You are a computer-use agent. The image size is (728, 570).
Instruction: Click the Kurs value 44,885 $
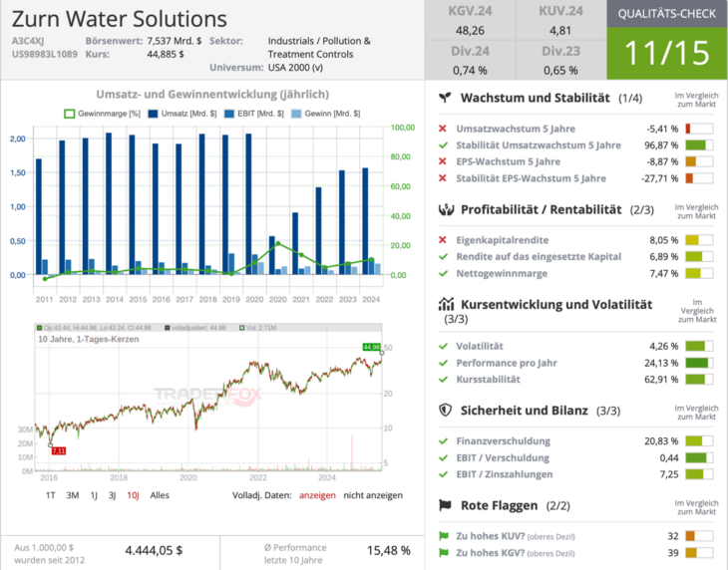(166, 54)
